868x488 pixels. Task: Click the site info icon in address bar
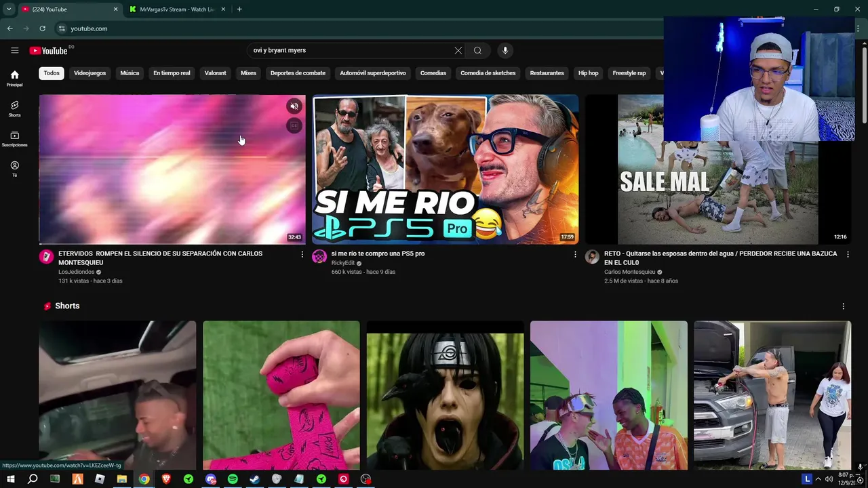pyautogui.click(x=62, y=28)
